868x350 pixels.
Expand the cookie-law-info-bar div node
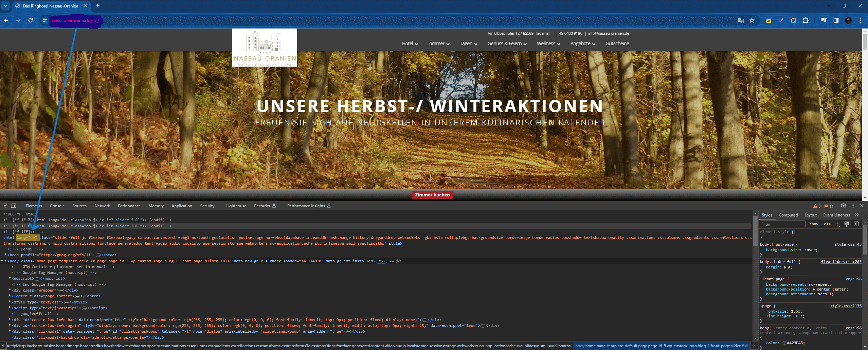coord(10,319)
